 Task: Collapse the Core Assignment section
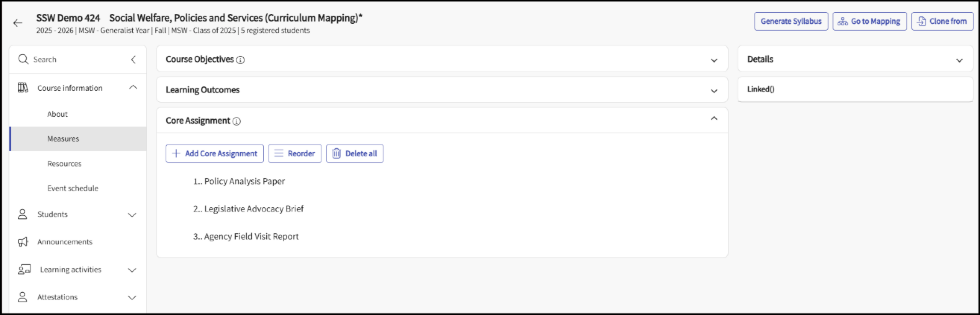[x=714, y=118]
